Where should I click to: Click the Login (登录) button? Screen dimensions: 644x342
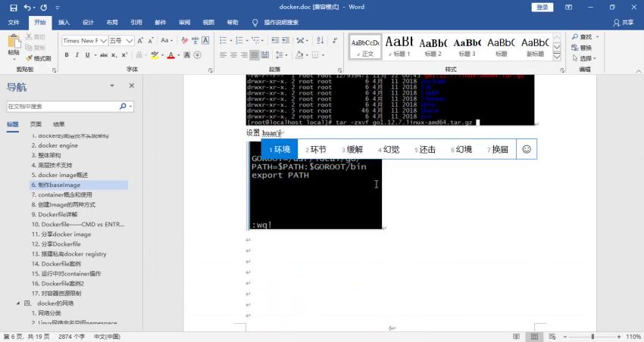pos(542,7)
